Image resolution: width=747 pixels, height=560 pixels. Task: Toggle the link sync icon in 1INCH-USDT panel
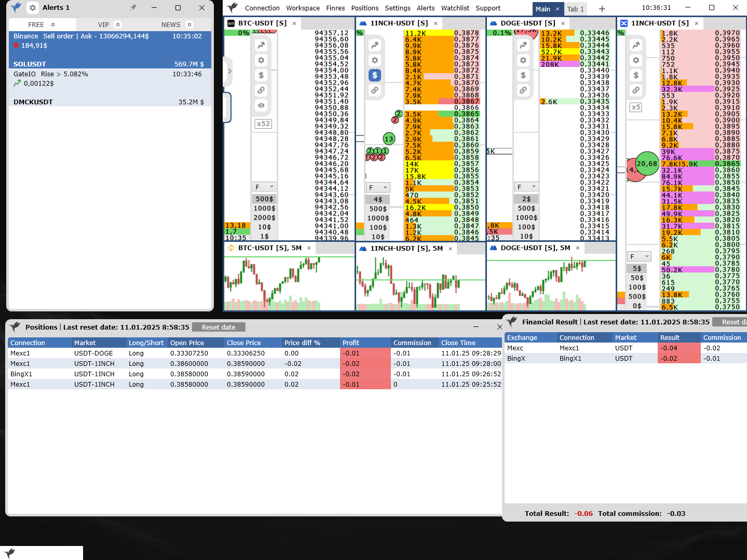click(374, 90)
